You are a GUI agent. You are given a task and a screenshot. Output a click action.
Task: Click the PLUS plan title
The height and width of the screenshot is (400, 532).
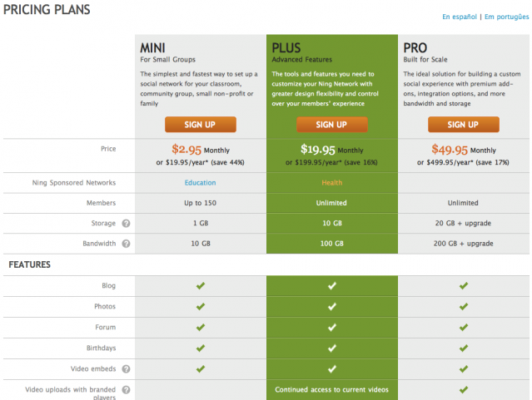(286, 48)
